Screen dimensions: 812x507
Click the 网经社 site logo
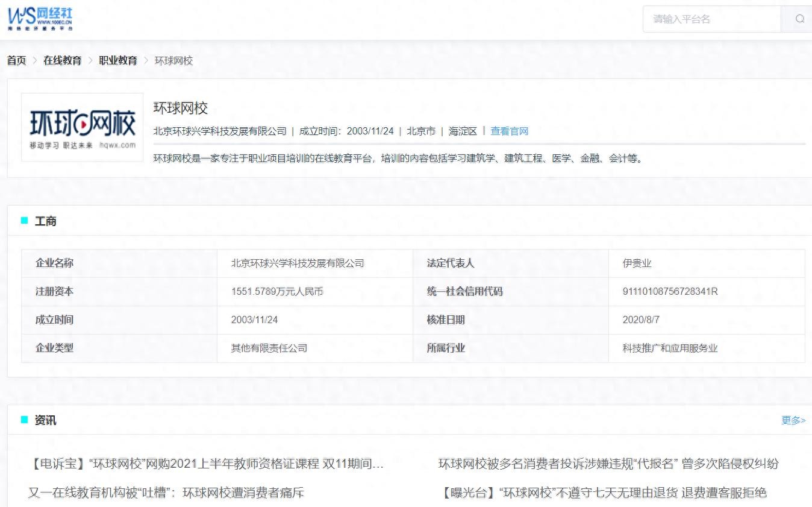pyautogui.click(x=40, y=19)
